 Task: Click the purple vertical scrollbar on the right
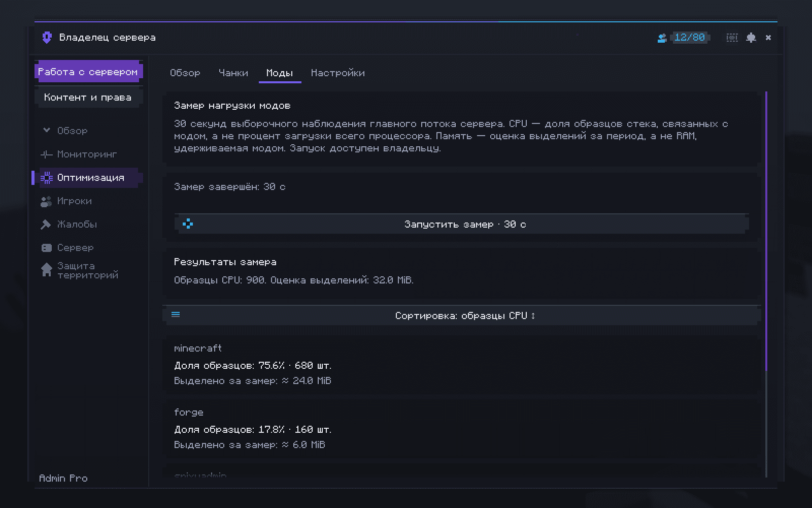click(766, 231)
